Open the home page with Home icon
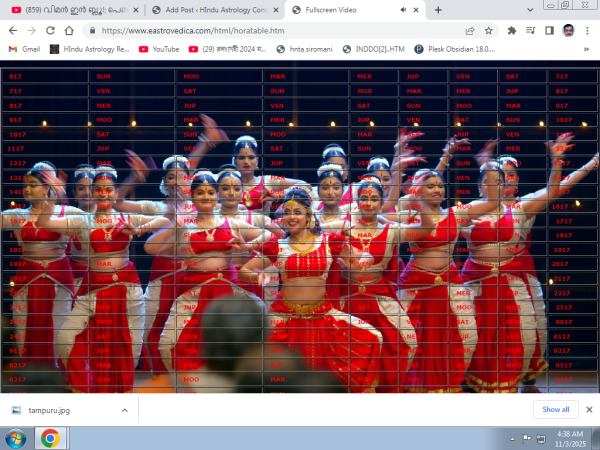The width and height of the screenshot is (600, 450). 67,30
